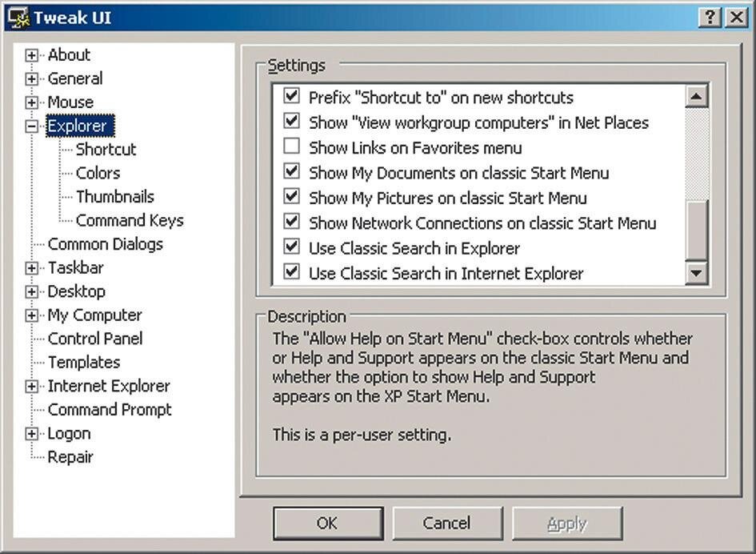The width and height of the screenshot is (756, 554).
Task: Expand the Logon tree node
Action: 32,434
